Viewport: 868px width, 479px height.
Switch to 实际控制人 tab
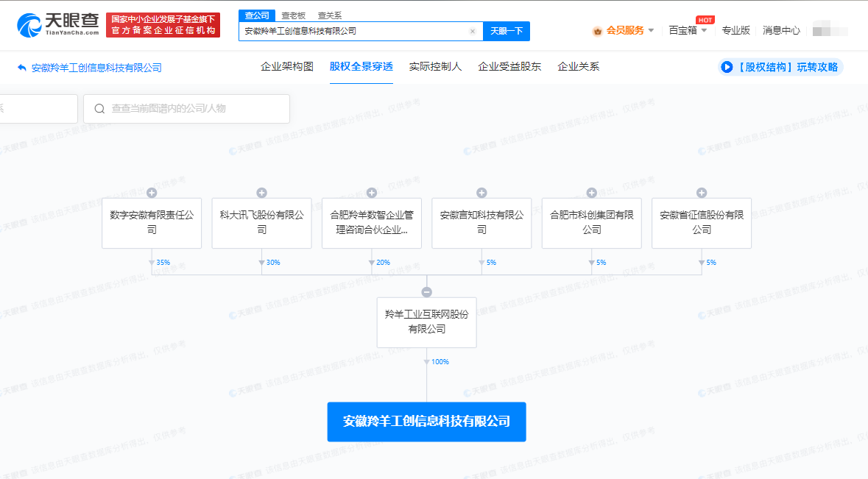435,67
